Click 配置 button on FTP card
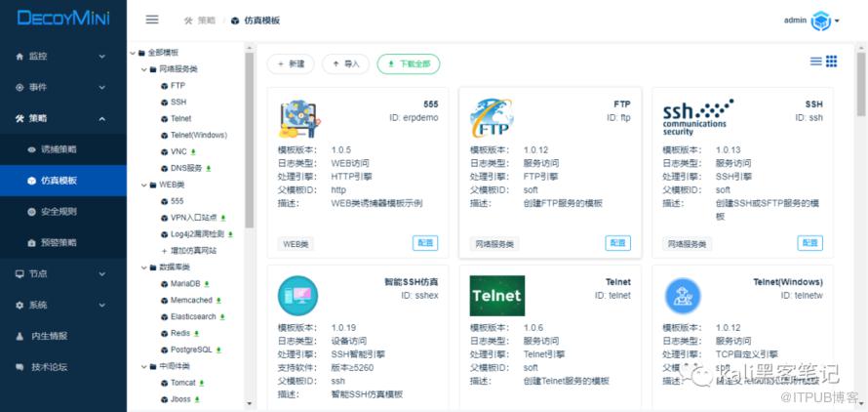The image size is (868, 412). (x=617, y=243)
